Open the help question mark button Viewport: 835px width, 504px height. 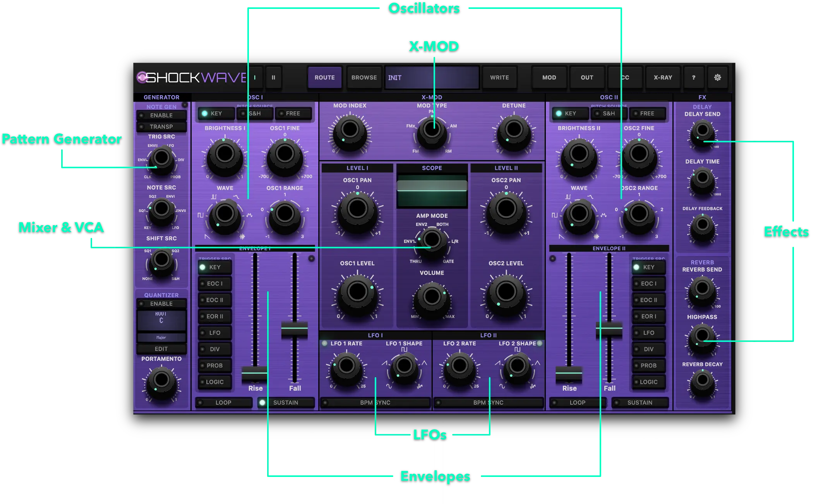693,77
